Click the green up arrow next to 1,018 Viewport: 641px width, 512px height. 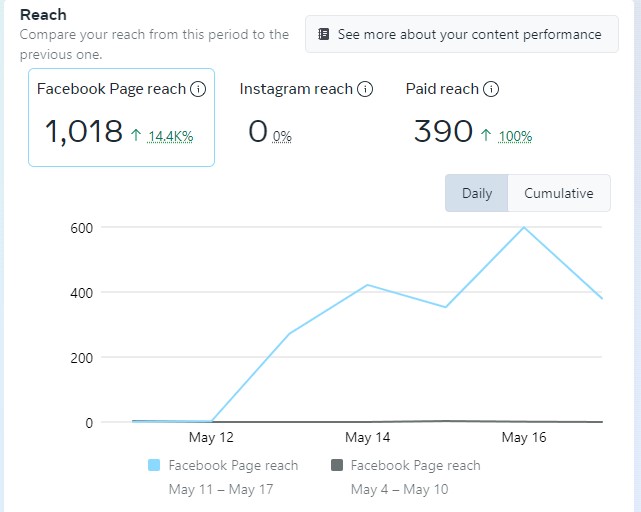pos(136,134)
